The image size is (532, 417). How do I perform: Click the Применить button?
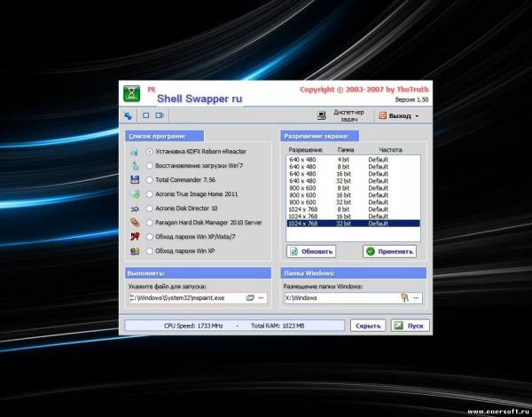point(389,252)
